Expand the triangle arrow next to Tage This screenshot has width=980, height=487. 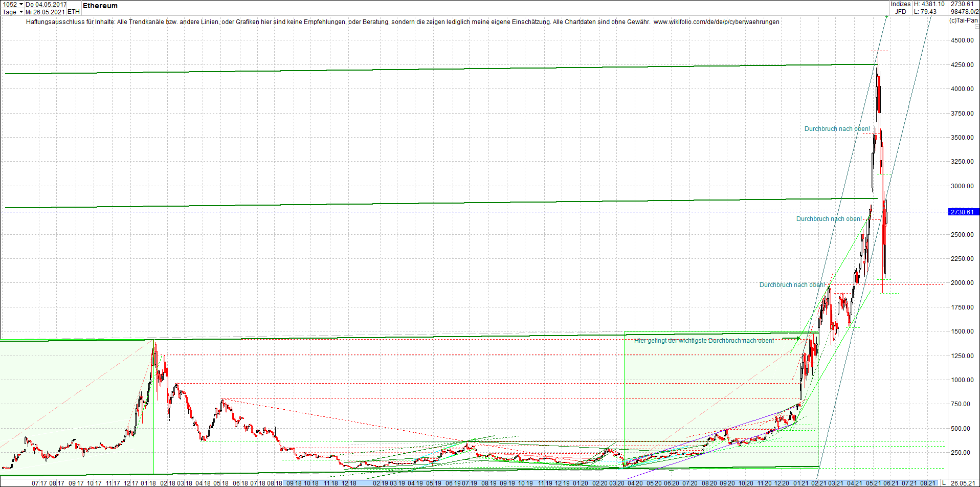pyautogui.click(x=21, y=11)
